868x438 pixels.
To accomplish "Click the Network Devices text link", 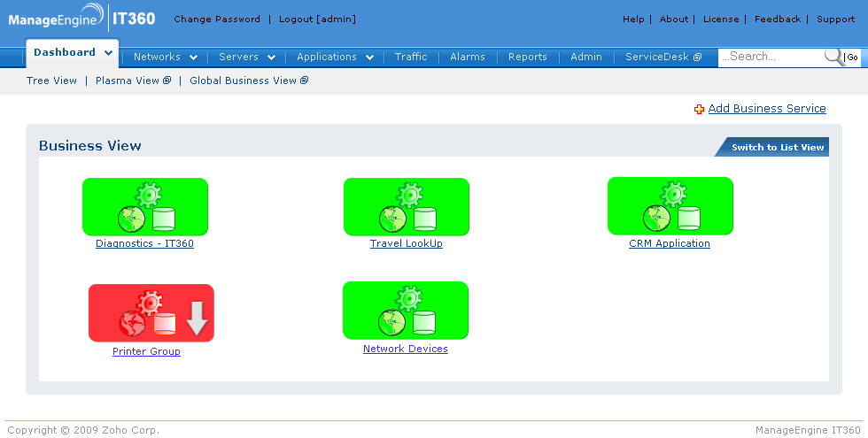I will 406,349.
